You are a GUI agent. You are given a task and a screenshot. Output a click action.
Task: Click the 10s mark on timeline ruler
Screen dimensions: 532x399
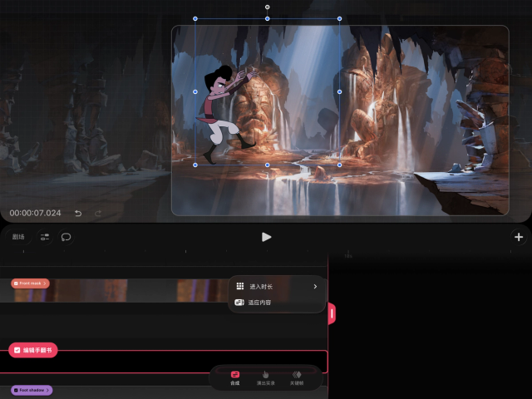[348, 256]
